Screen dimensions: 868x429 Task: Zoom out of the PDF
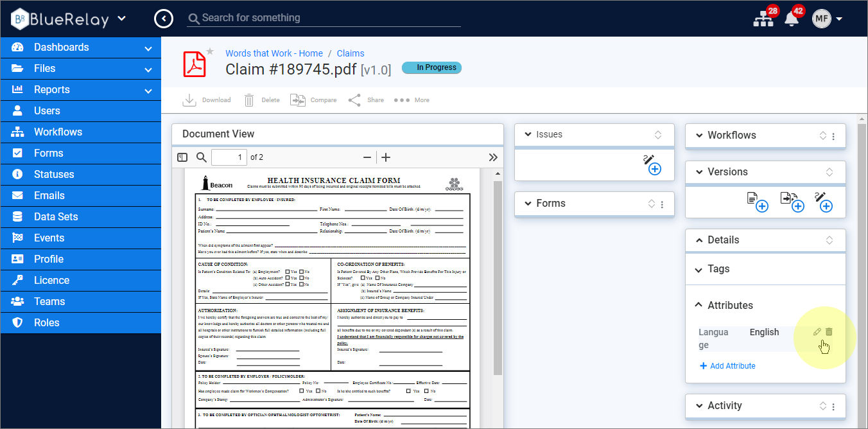[x=367, y=157]
